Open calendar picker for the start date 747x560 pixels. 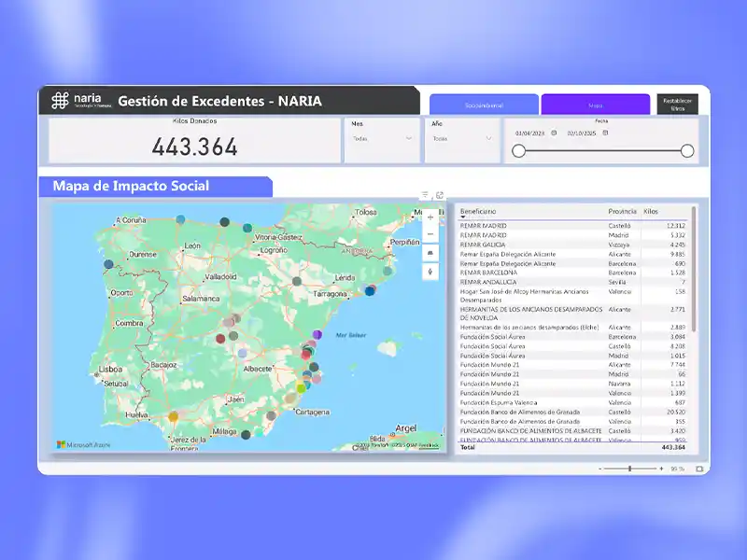pos(554,133)
